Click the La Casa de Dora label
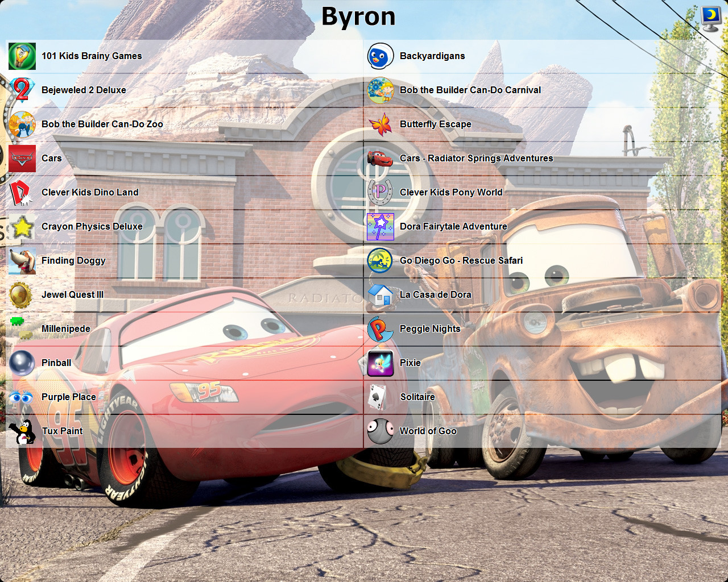This screenshot has width=728, height=582. [x=436, y=294]
